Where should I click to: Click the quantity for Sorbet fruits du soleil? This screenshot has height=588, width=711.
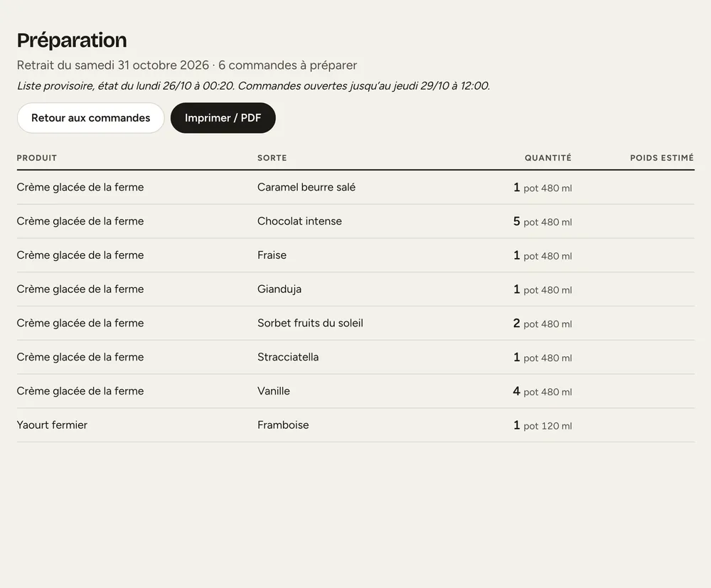542,324
